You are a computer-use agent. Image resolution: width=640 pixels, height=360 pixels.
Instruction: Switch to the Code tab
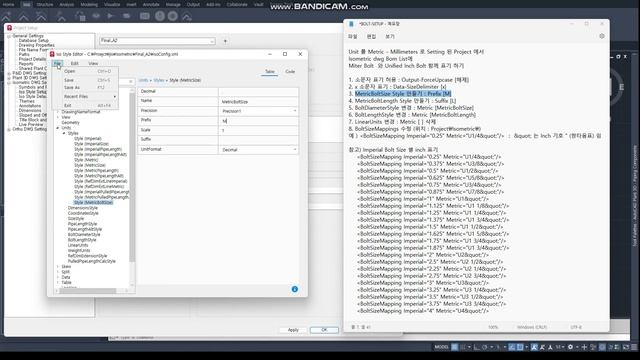click(x=290, y=71)
